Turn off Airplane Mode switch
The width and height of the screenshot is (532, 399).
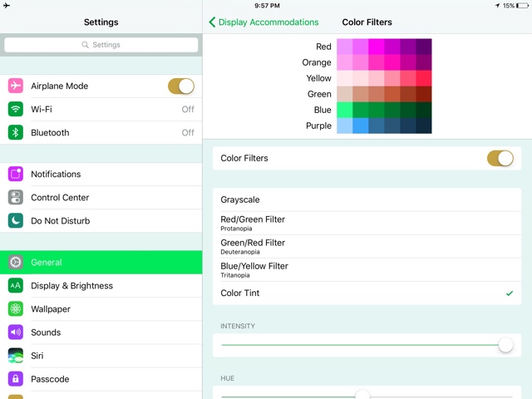pyautogui.click(x=181, y=86)
